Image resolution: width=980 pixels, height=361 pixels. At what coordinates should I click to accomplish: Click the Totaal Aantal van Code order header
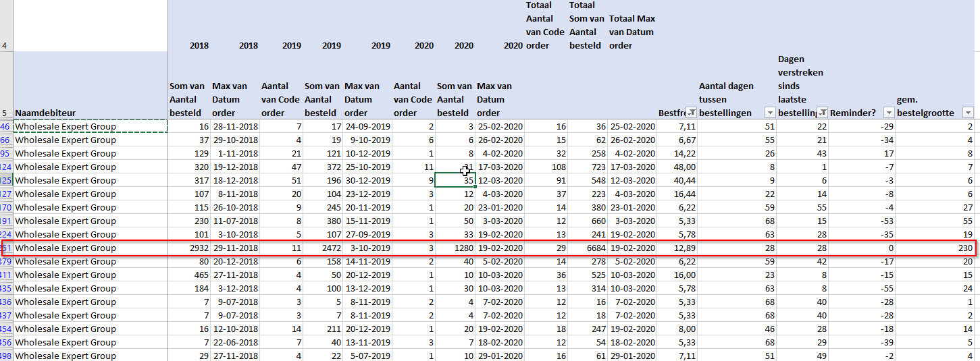545,26
